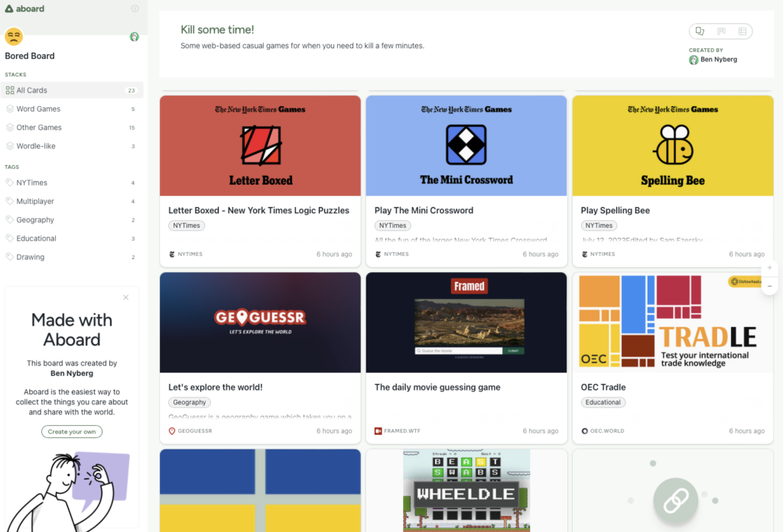Open the Tradle card thumbnail
The width and height of the screenshot is (783, 532).
pos(673,323)
